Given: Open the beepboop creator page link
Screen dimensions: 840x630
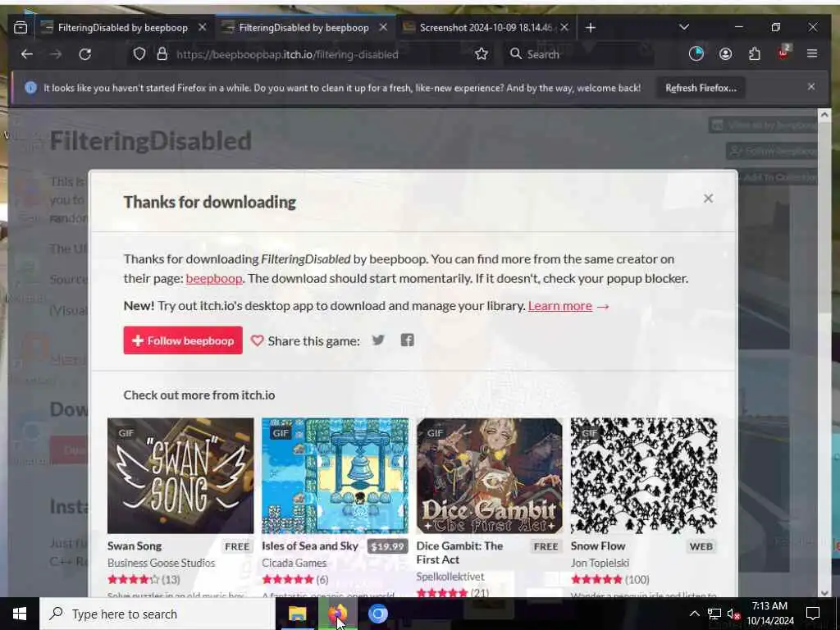Looking at the screenshot, I should coord(214,279).
